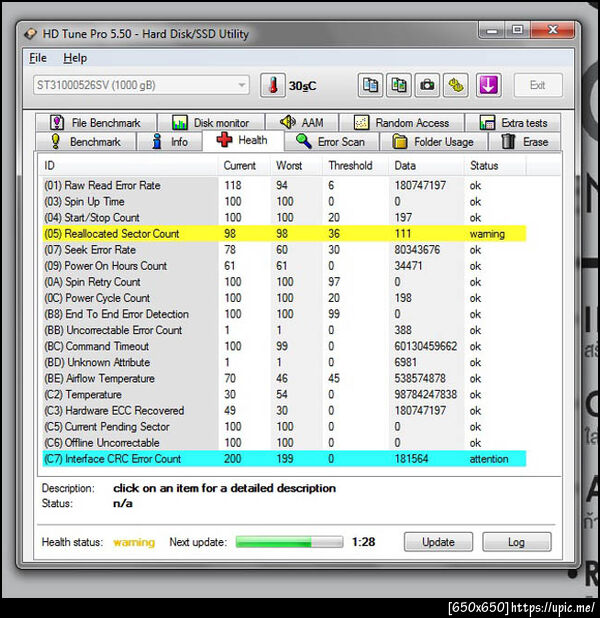This screenshot has width=600, height=618.
Task: Click the Threshold column header
Action: click(x=356, y=166)
